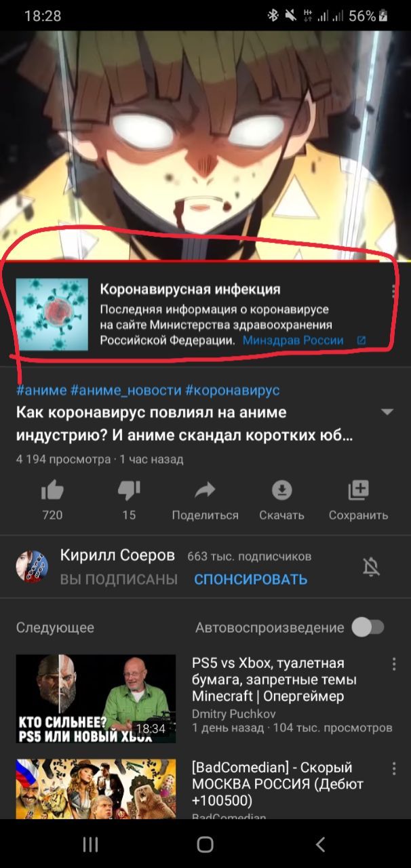
Task: Open the #коронавирус hashtag
Action: point(233,390)
